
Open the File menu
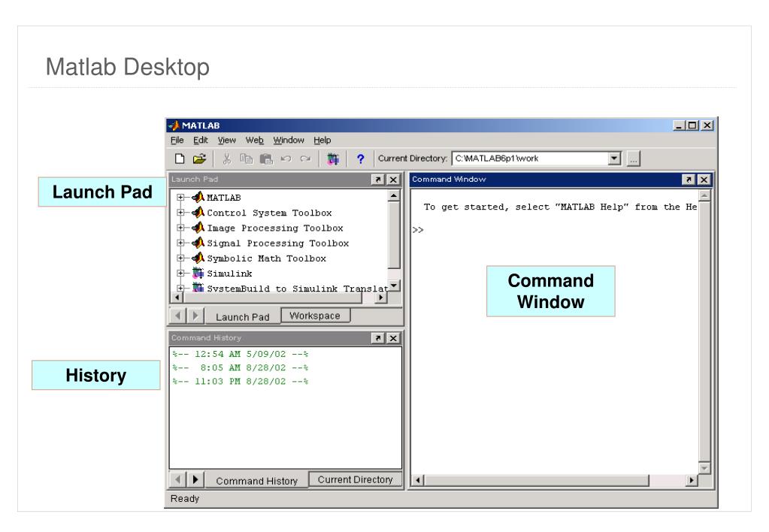coord(177,141)
